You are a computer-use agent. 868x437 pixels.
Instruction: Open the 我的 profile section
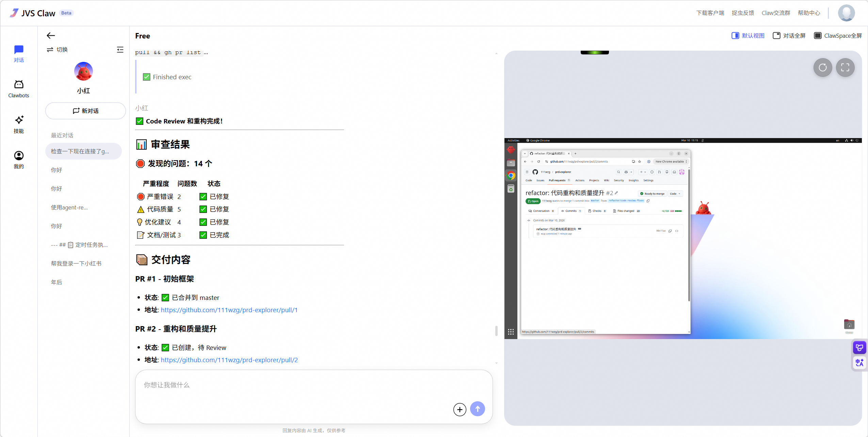point(19,159)
